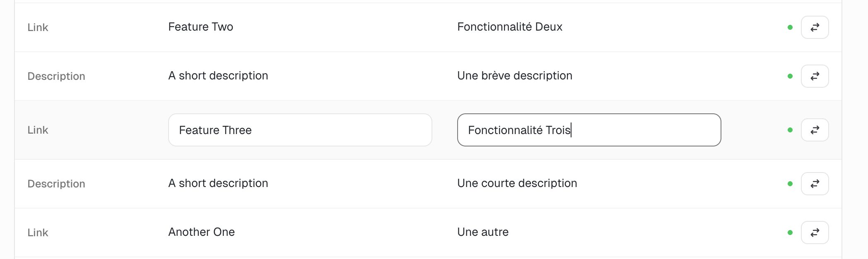Click swap icon for Another One row

[815, 233]
